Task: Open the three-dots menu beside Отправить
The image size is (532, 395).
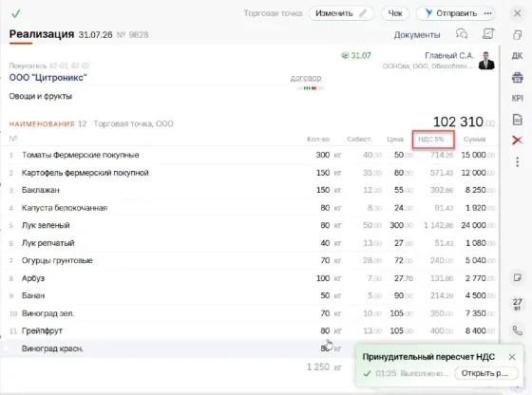Action: pyautogui.click(x=488, y=13)
